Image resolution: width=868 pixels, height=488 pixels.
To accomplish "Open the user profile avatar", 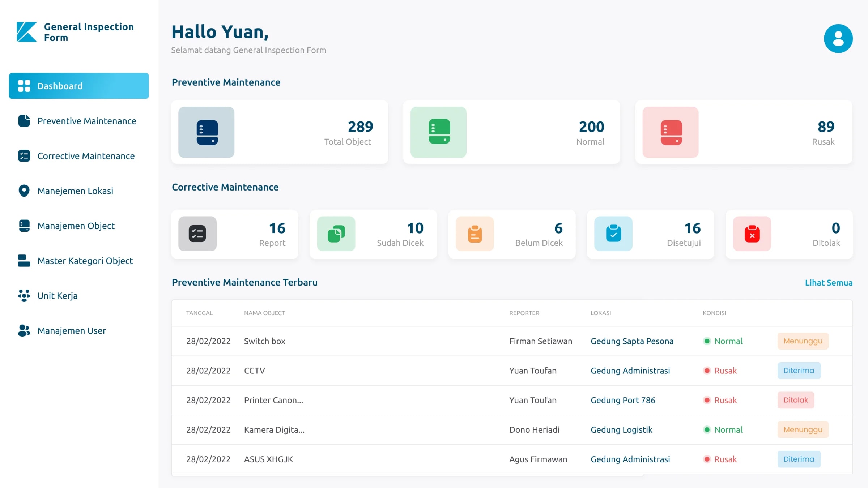I will [x=838, y=39].
